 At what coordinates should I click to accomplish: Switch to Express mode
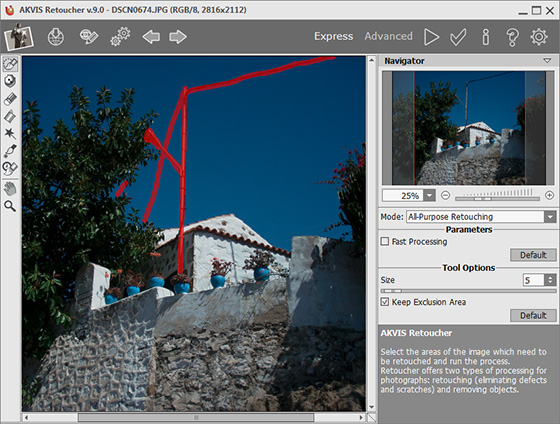334,36
